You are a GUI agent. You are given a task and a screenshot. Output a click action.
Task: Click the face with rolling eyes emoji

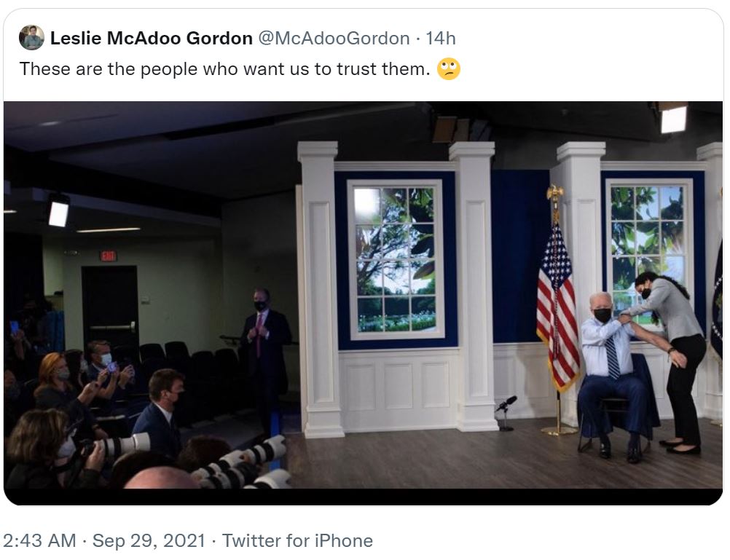pyautogui.click(x=449, y=69)
